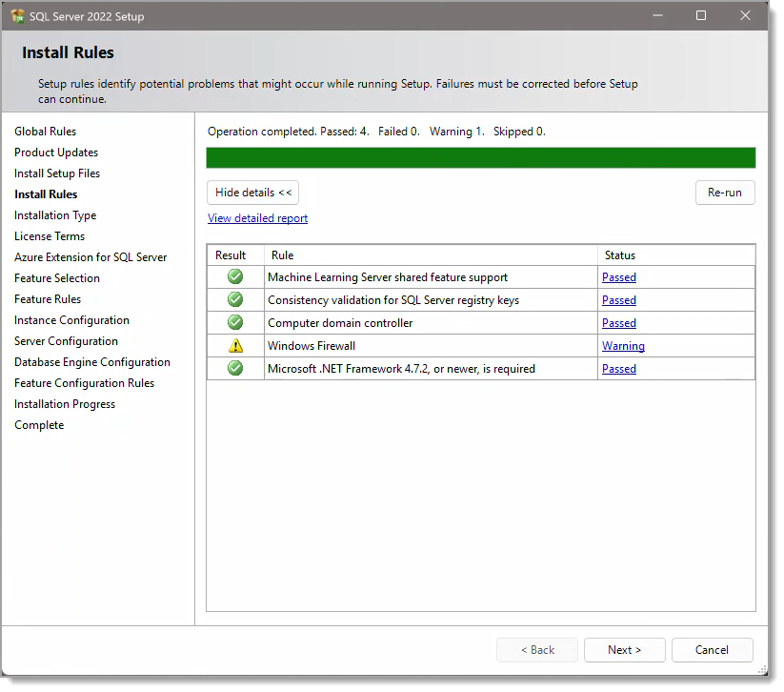Screen dimensions: 784x692
Task: Select Database Engine Configuration step
Action: coord(92,362)
